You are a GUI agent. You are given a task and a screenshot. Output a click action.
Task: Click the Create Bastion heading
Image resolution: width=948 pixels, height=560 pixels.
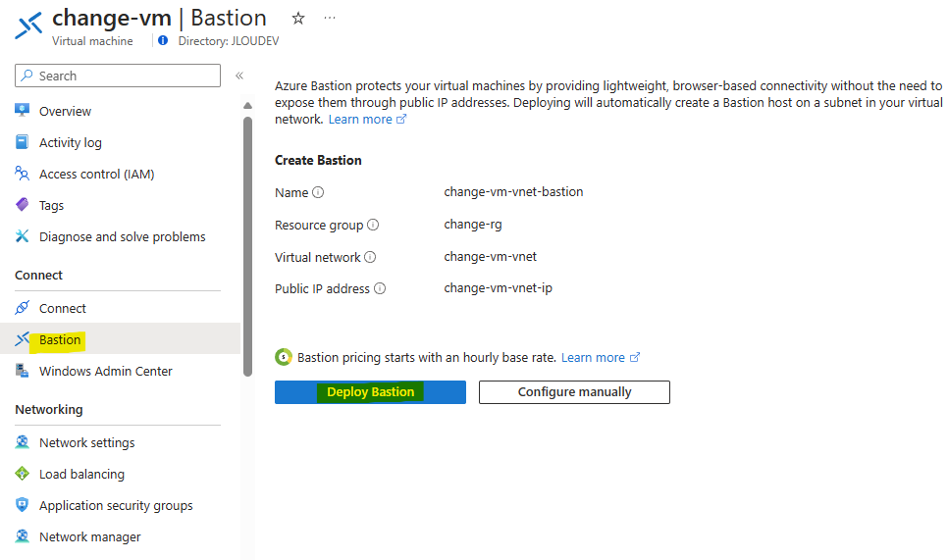click(318, 160)
